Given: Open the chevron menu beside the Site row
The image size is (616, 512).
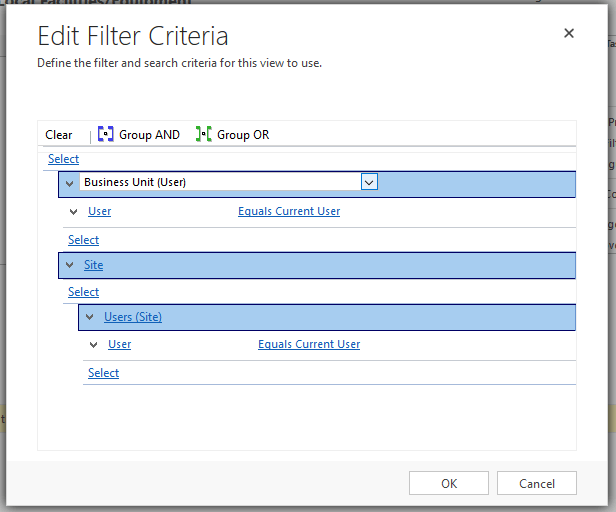Looking at the screenshot, I should click(x=68, y=265).
